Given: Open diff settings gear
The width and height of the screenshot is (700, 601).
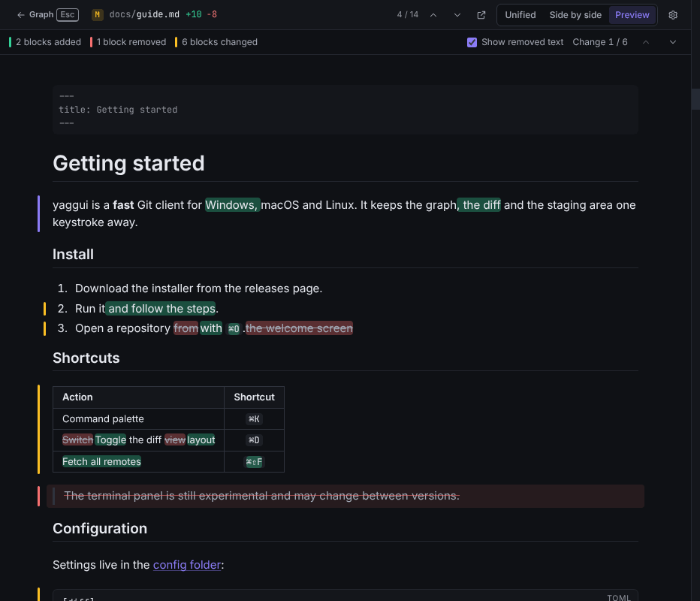Looking at the screenshot, I should tap(673, 15).
